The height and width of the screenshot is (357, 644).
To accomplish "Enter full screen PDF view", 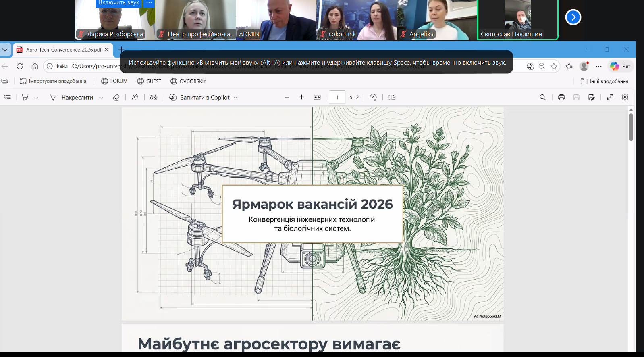I will (610, 97).
